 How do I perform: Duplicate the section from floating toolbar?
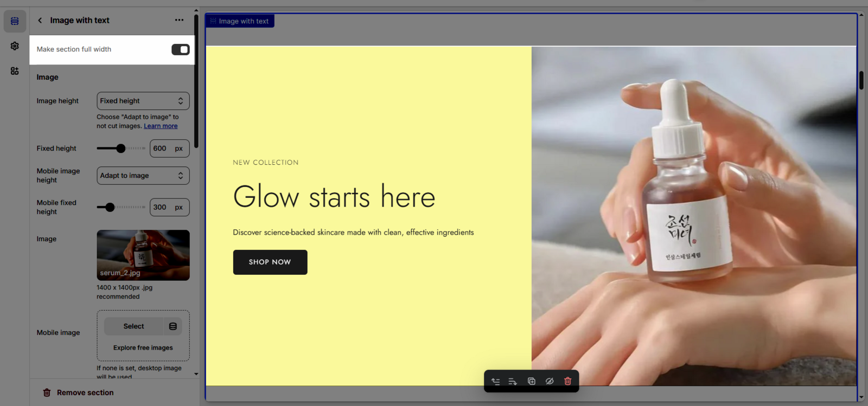[x=531, y=382]
